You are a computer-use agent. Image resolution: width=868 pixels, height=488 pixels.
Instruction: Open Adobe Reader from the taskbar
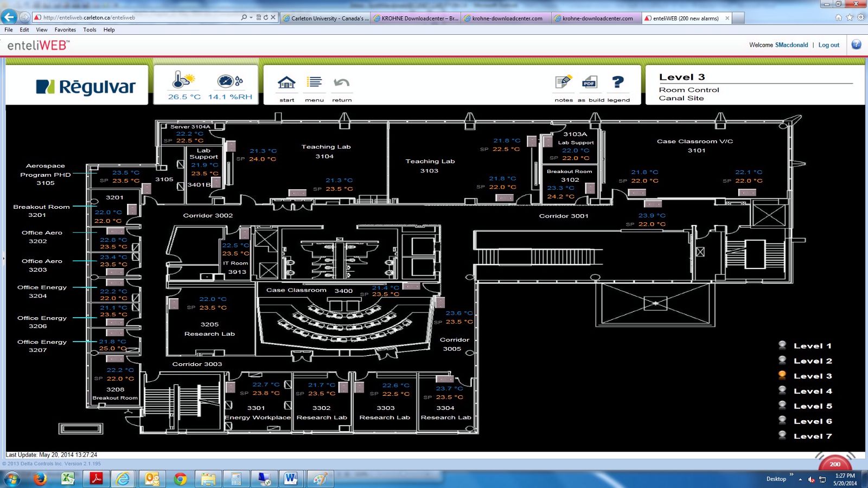click(96, 479)
